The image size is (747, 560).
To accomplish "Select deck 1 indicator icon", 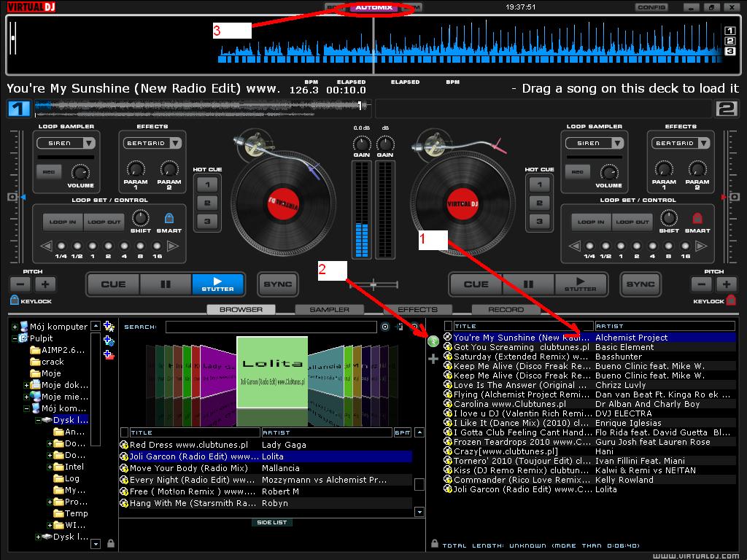I will pyautogui.click(x=18, y=109).
